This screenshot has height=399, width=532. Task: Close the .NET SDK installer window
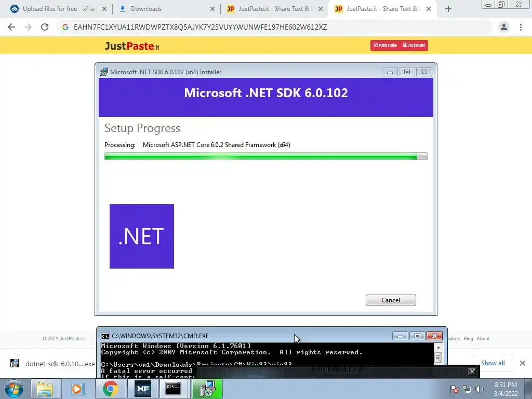(424, 72)
